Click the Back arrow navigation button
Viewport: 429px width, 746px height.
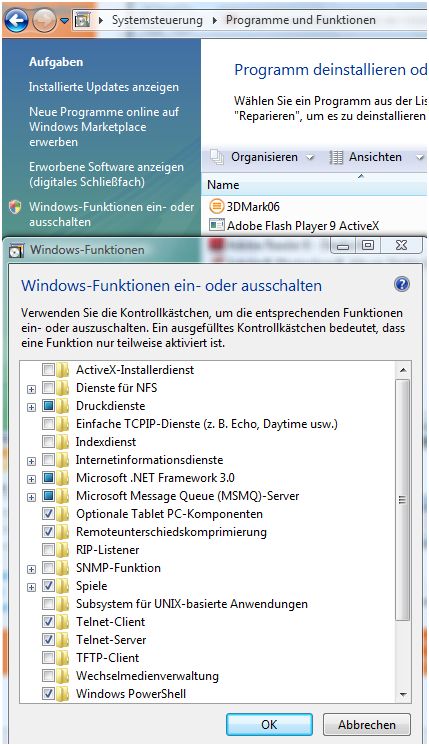tap(17, 20)
